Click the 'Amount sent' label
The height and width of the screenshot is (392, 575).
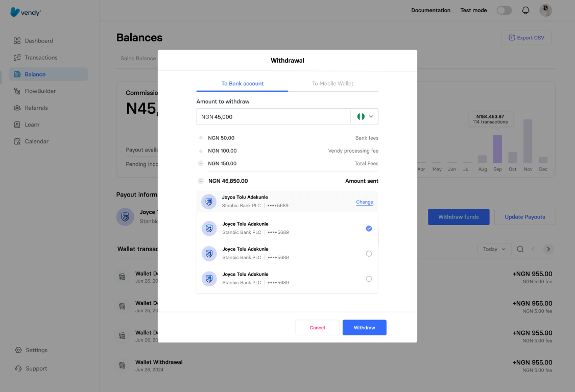click(x=362, y=181)
